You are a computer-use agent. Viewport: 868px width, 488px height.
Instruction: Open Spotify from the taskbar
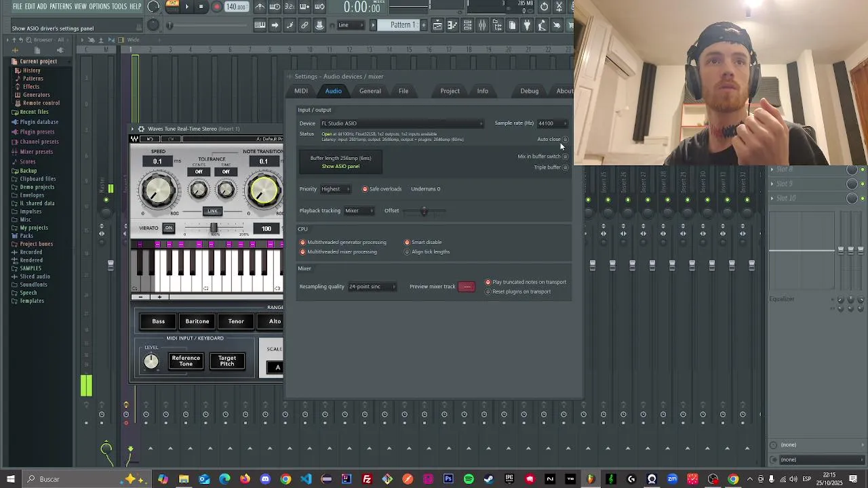coord(469,479)
